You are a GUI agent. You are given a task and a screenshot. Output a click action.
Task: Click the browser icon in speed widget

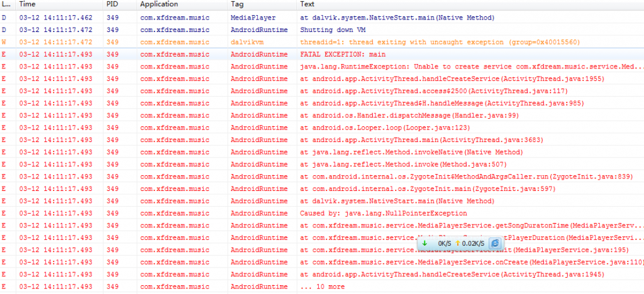[495, 243]
